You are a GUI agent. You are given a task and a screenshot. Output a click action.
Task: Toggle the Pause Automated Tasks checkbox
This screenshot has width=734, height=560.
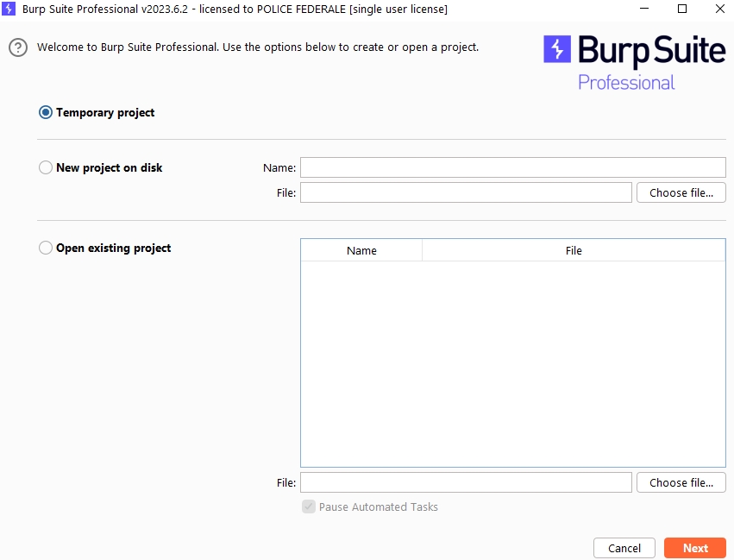tap(309, 507)
